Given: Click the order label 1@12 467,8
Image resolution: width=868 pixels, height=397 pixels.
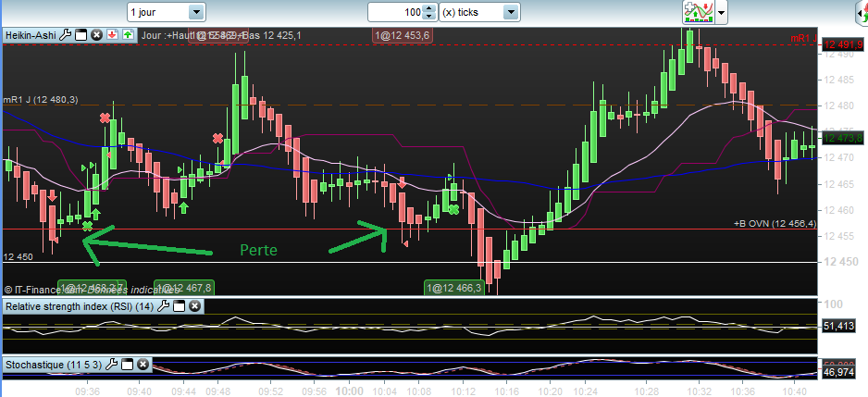Looking at the screenshot, I should (x=184, y=288).
